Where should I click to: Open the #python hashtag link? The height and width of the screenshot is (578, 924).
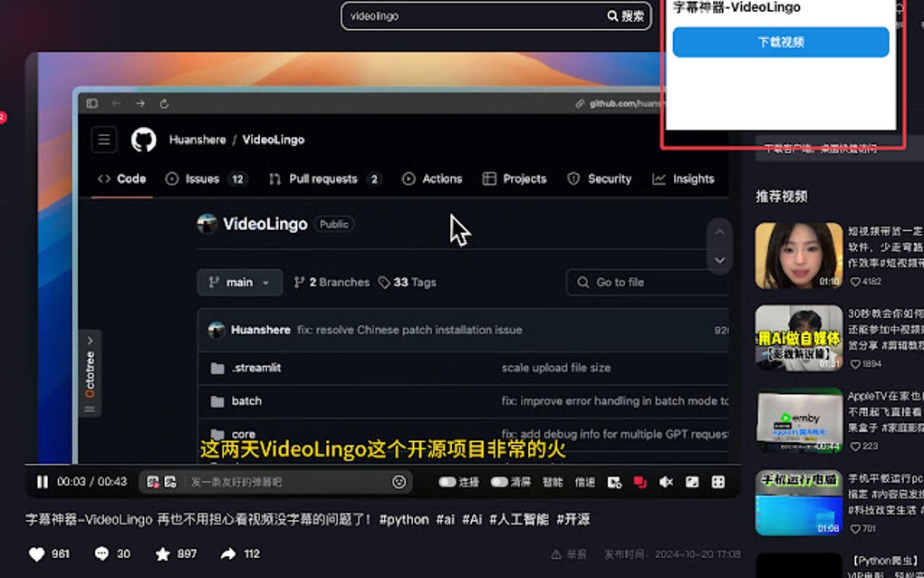coord(404,519)
